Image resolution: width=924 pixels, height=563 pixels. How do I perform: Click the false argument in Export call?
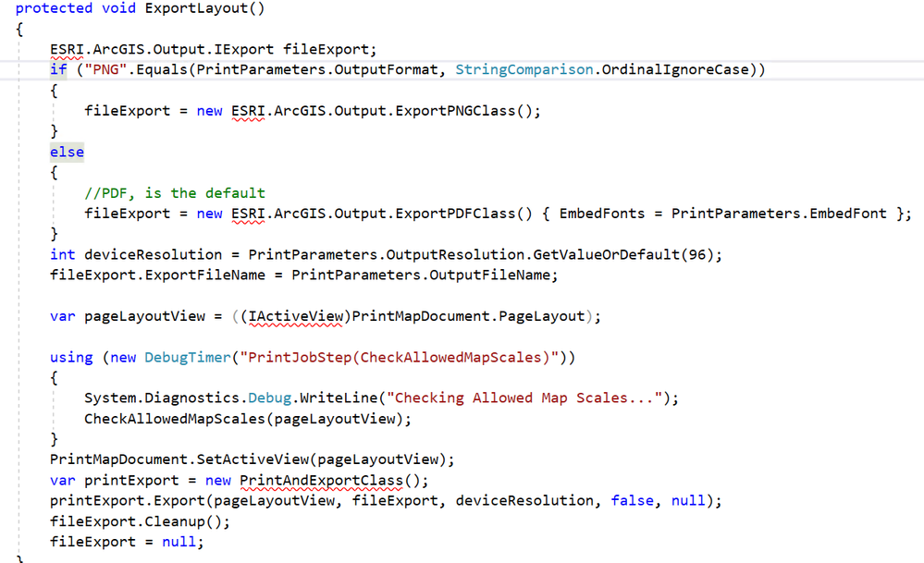point(633,500)
